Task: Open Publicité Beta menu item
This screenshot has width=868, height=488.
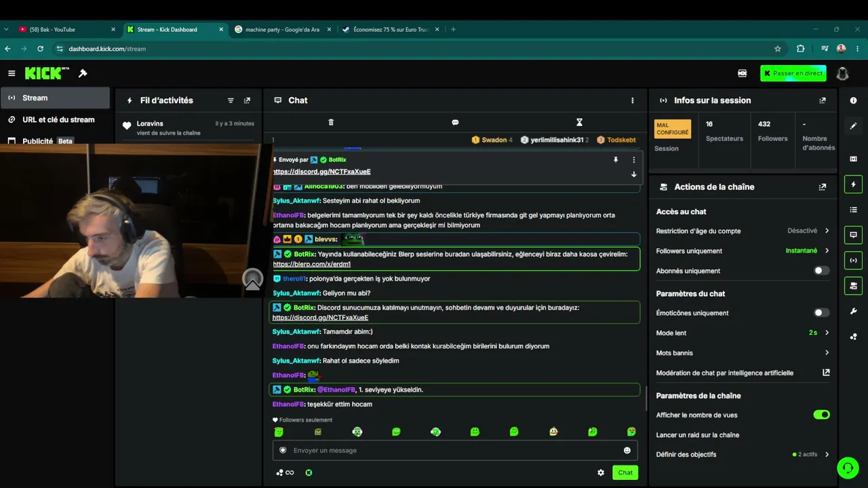Action: [55, 141]
